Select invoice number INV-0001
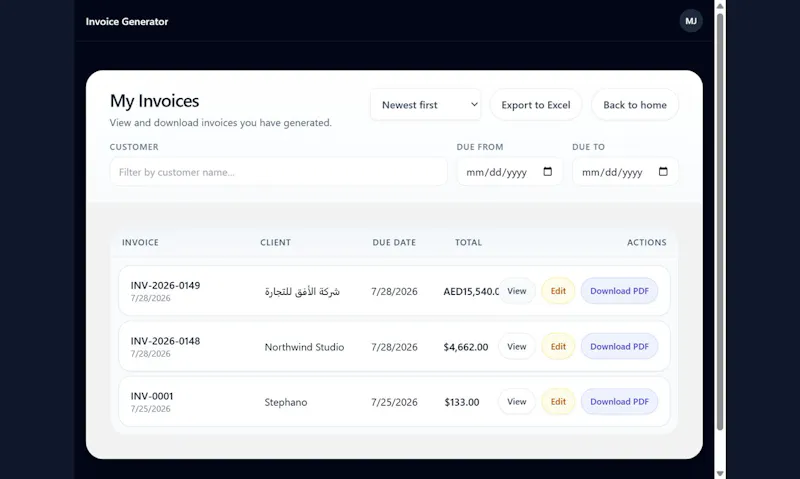Screen dimensions: 800x479 [x=152, y=396]
